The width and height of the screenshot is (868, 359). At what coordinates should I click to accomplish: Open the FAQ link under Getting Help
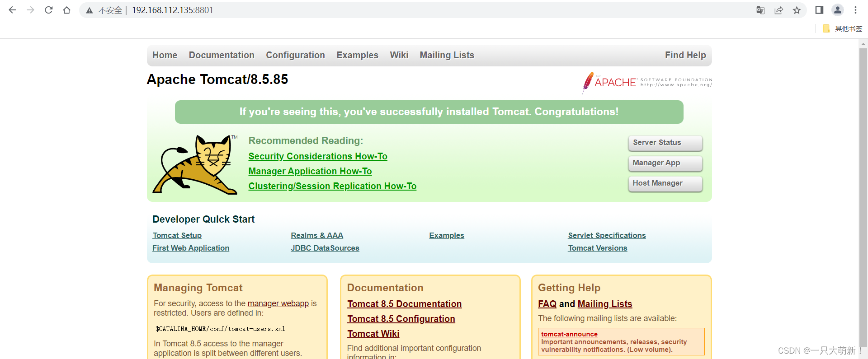(x=547, y=304)
